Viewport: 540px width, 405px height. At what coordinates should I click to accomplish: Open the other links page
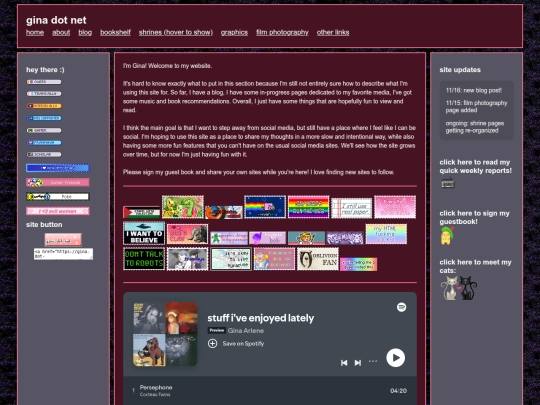333,32
